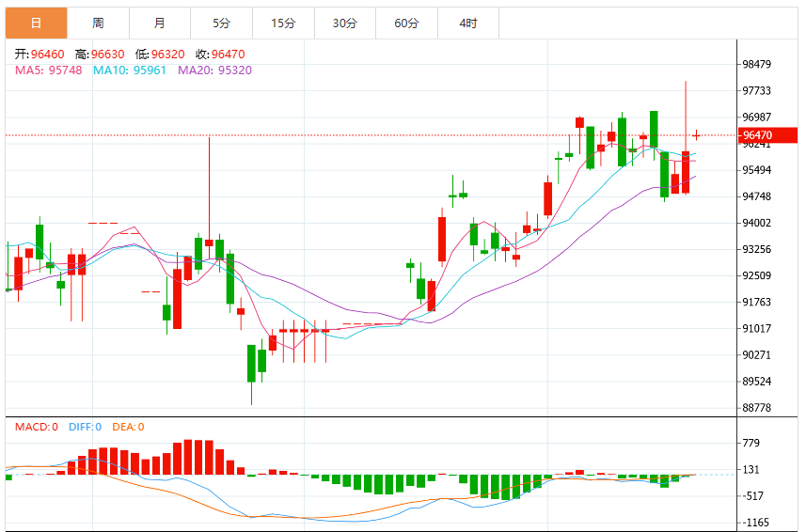Open the 15分 timeframe tab

coord(283,23)
